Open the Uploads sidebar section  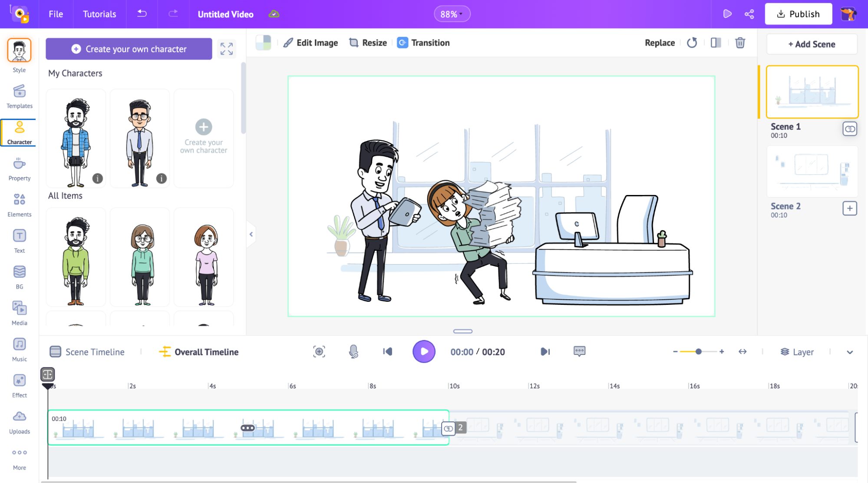click(19, 422)
